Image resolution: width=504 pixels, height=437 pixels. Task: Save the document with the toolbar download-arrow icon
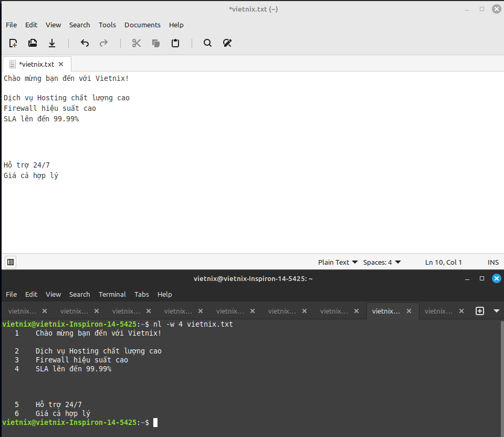(52, 43)
